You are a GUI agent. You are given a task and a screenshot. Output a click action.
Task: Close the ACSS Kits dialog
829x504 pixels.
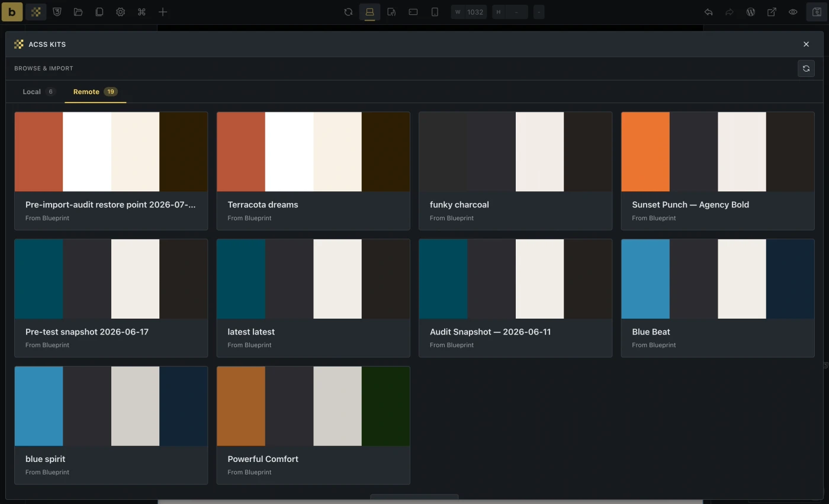806,44
